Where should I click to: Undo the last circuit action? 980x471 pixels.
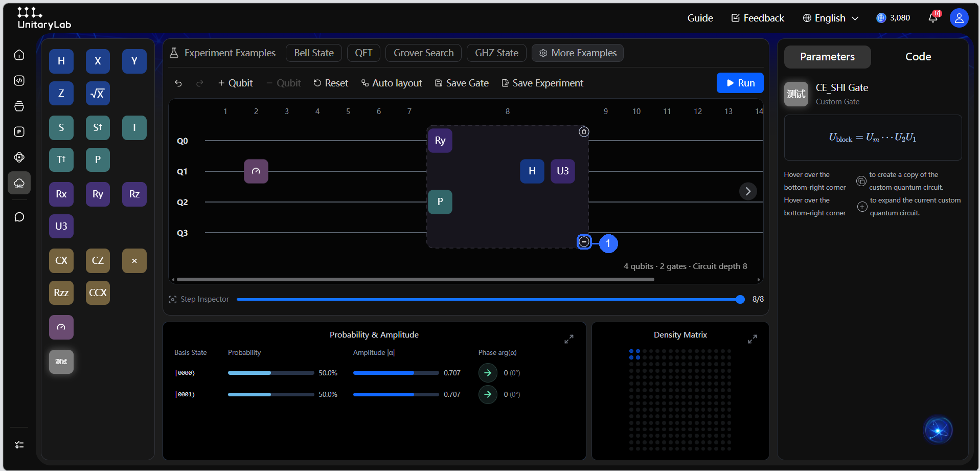tap(178, 83)
